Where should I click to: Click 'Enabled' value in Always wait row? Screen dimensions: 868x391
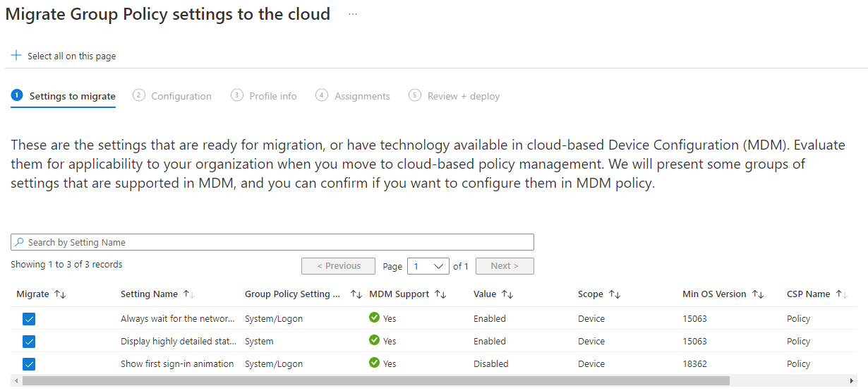click(x=490, y=318)
